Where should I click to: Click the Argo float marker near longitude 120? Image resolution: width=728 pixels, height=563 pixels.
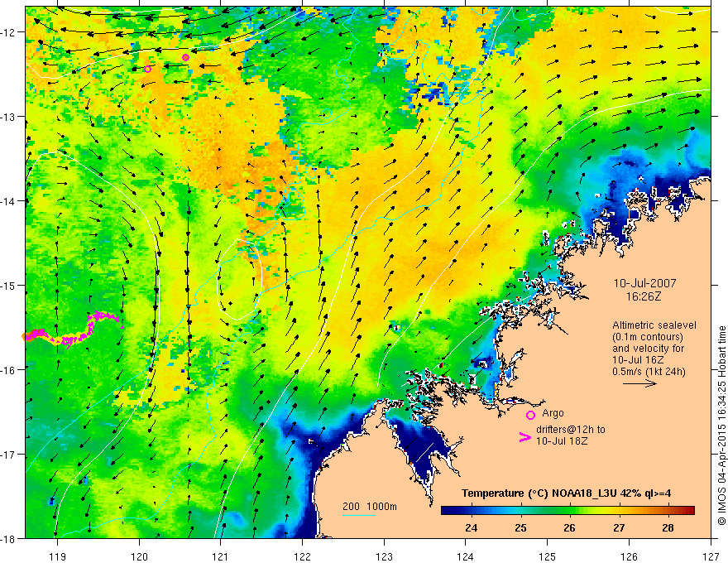click(x=147, y=70)
